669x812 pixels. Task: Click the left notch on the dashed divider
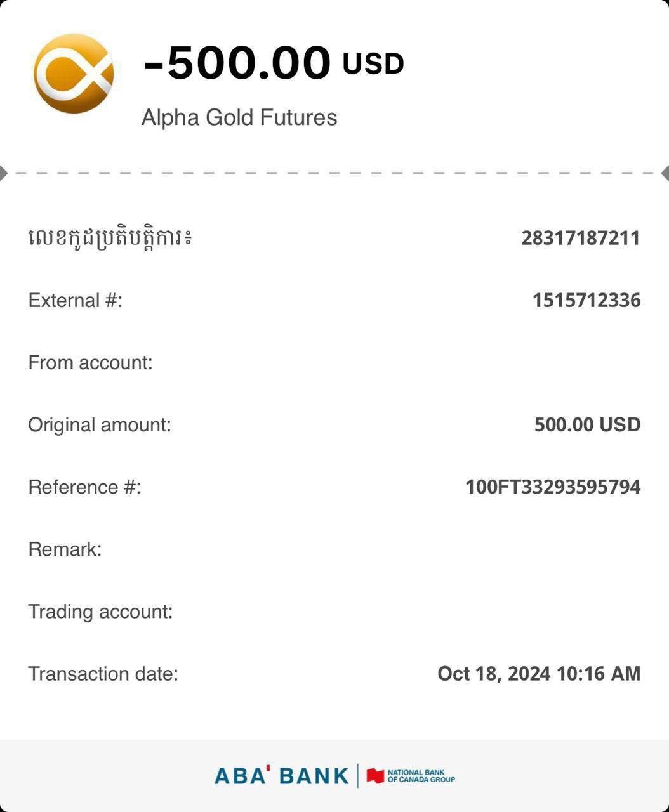pyautogui.click(x=4, y=173)
